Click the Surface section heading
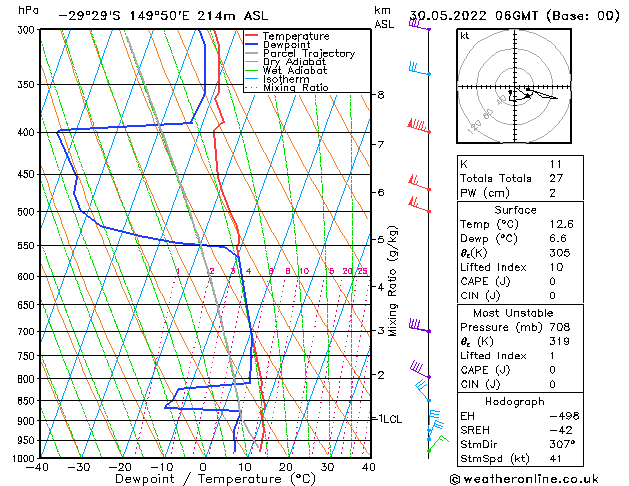Screen dimensions: 629x486 (x=515, y=210)
